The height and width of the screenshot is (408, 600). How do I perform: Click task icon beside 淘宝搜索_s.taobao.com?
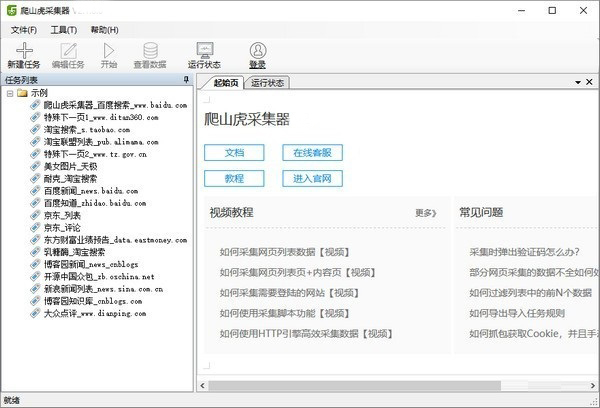click(35, 129)
